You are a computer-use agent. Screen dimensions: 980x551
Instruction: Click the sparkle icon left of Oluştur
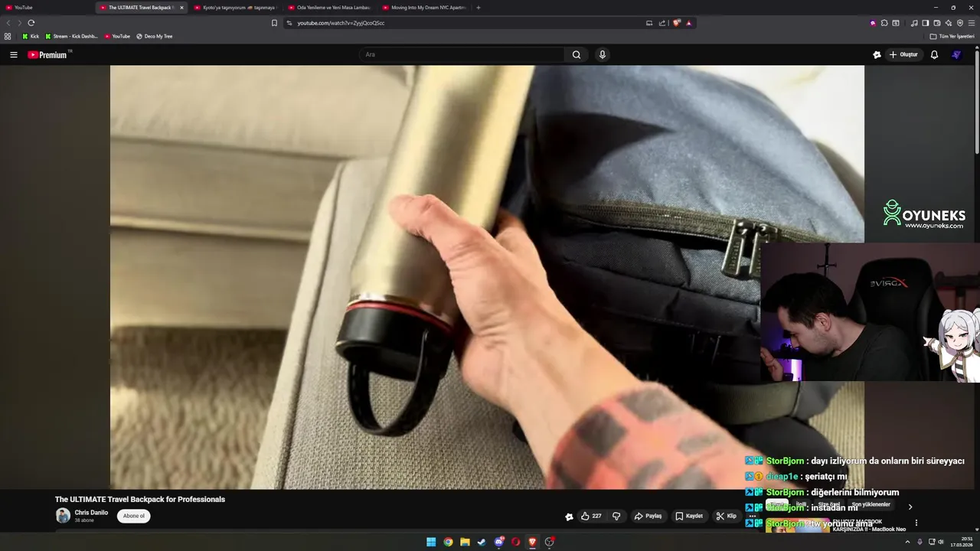coord(877,54)
